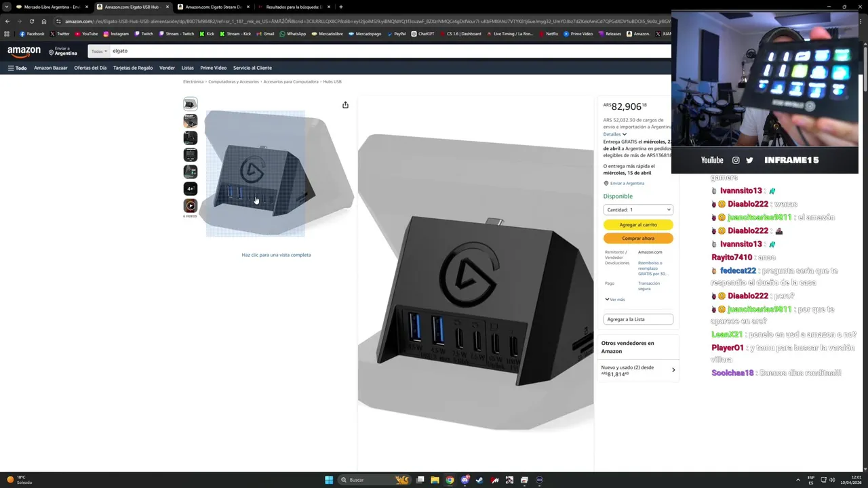Expand Nuevo y usado other sellers offers
The width and height of the screenshot is (868, 488).
coord(637,370)
